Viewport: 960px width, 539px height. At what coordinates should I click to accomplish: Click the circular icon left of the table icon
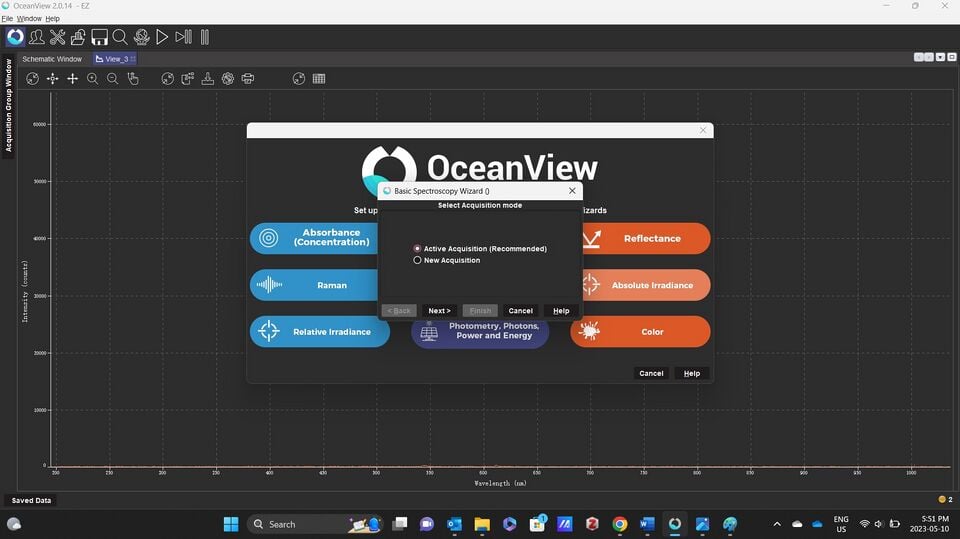pos(299,78)
